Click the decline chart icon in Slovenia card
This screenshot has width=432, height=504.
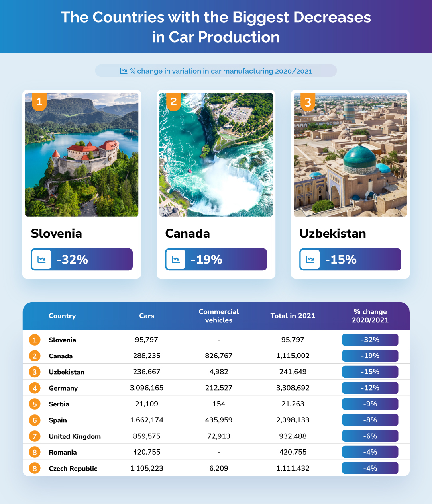41,260
